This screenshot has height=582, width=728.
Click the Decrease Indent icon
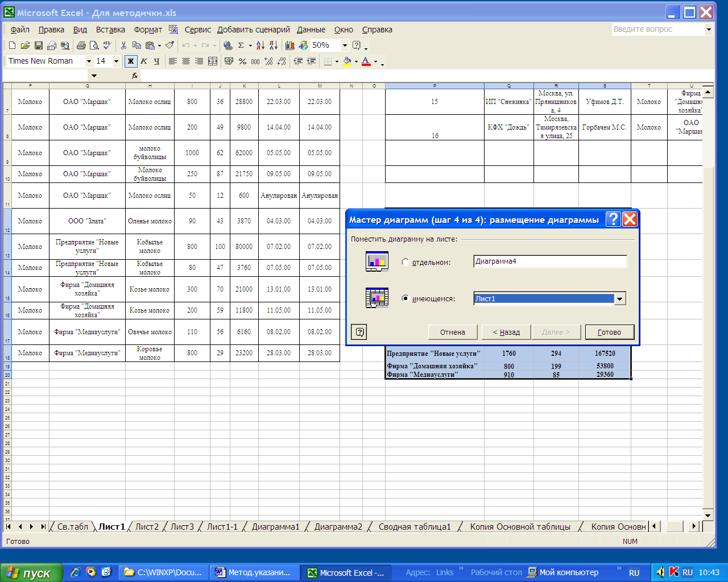coord(298,61)
